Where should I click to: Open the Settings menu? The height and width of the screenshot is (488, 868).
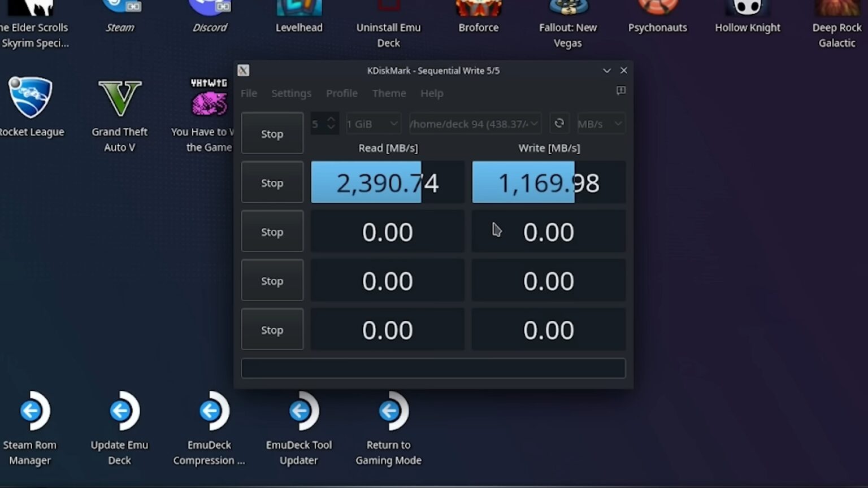click(x=291, y=93)
